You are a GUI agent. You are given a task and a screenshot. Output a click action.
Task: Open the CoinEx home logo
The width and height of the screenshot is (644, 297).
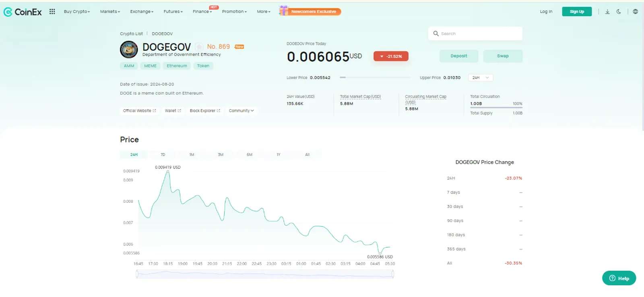click(x=23, y=12)
